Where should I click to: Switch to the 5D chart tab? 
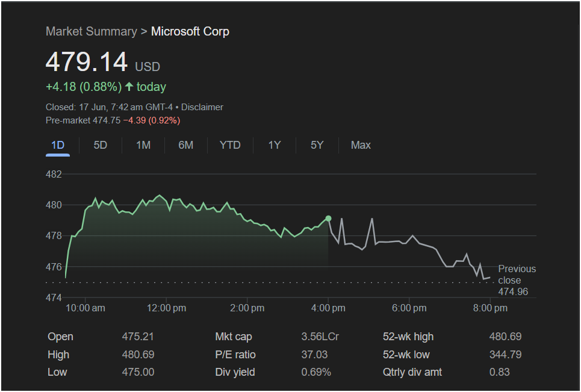[101, 145]
